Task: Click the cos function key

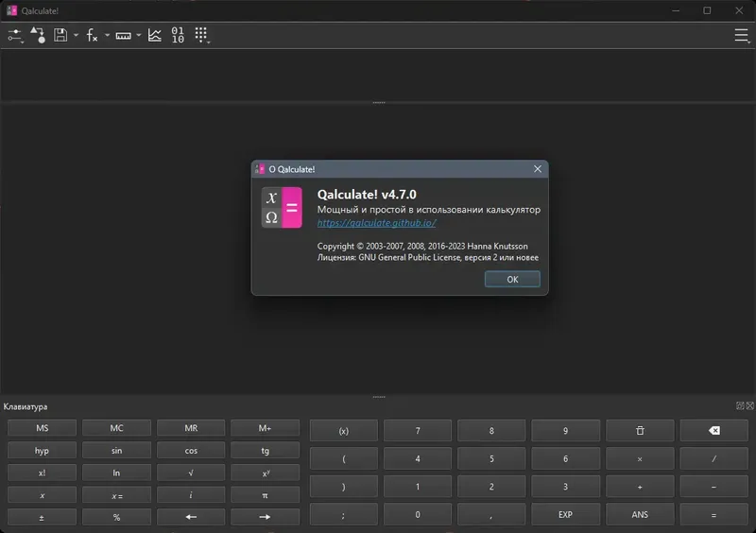Action: click(191, 451)
